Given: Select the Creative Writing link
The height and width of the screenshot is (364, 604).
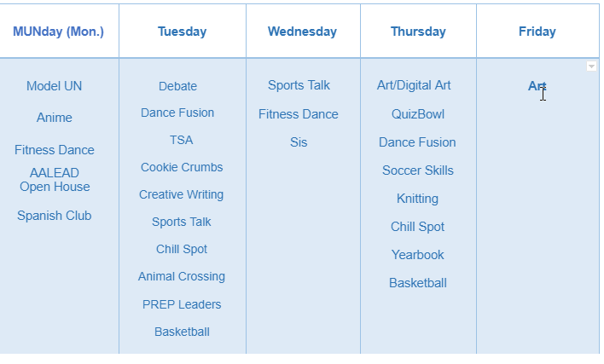Looking at the screenshot, I should coord(182,194).
